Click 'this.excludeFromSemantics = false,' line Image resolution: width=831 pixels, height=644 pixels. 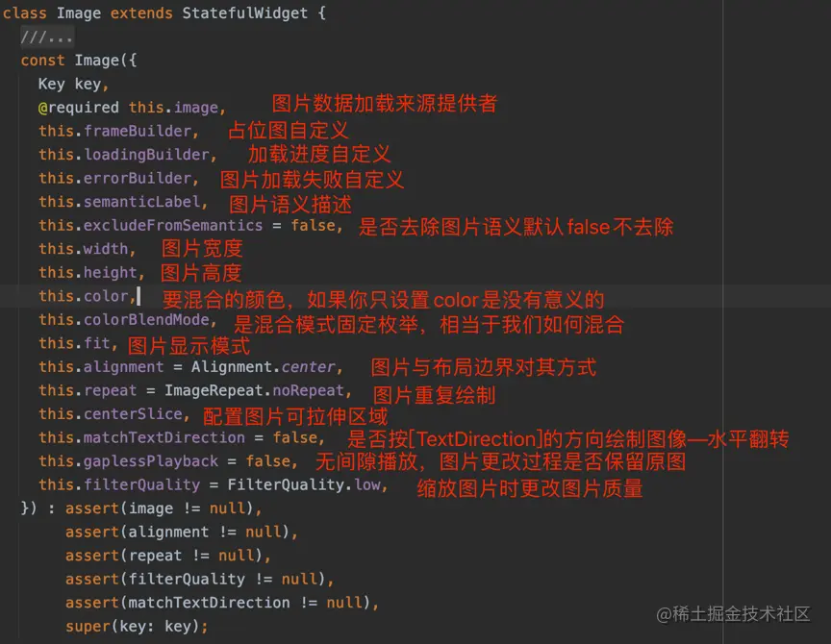click(190, 226)
